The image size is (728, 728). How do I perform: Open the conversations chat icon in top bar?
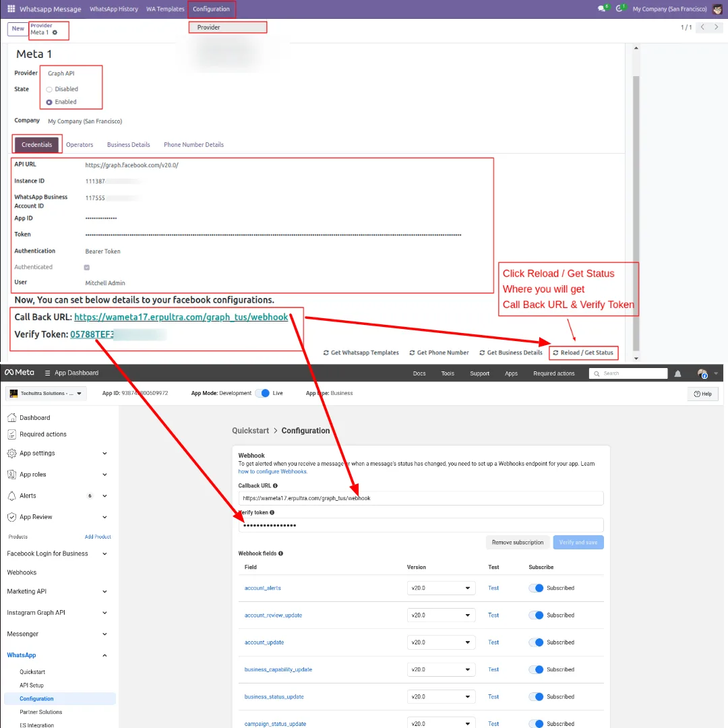(x=602, y=8)
